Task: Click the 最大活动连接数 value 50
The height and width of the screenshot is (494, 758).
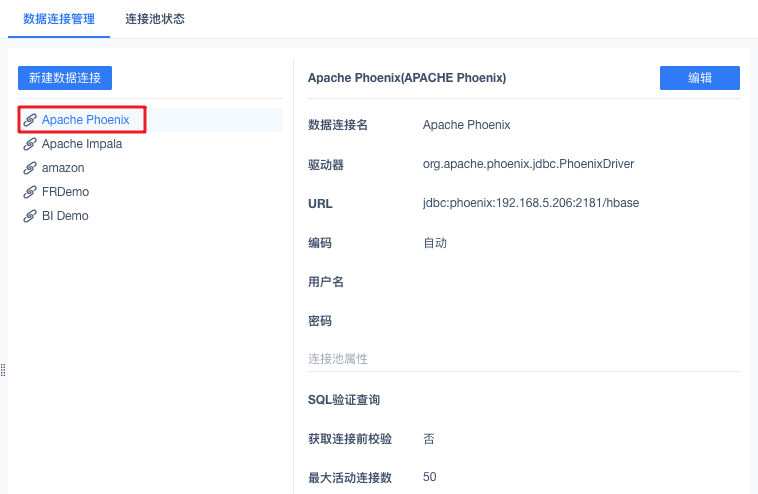Action: pyautogui.click(x=430, y=477)
